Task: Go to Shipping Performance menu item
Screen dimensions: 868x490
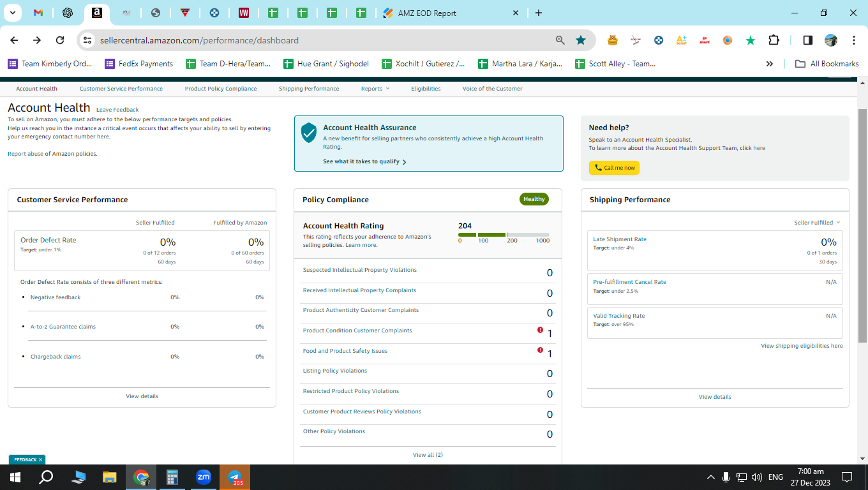Action: [x=309, y=89]
